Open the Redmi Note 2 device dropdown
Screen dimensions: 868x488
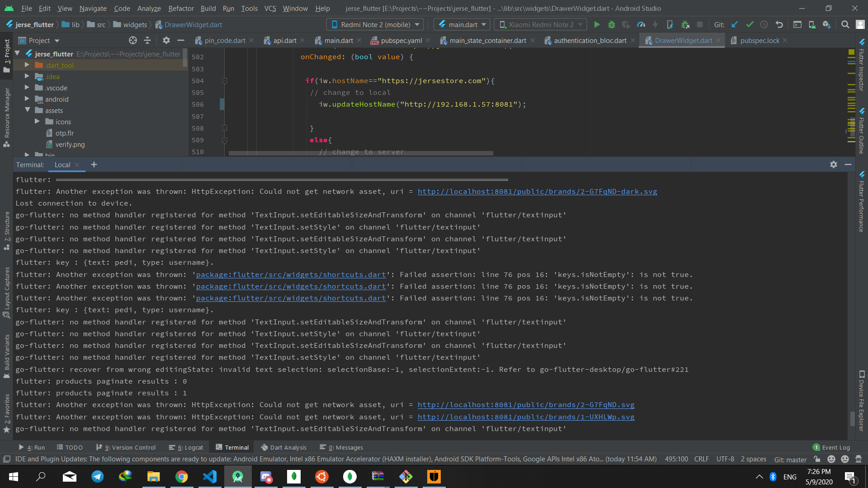click(376, 25)
